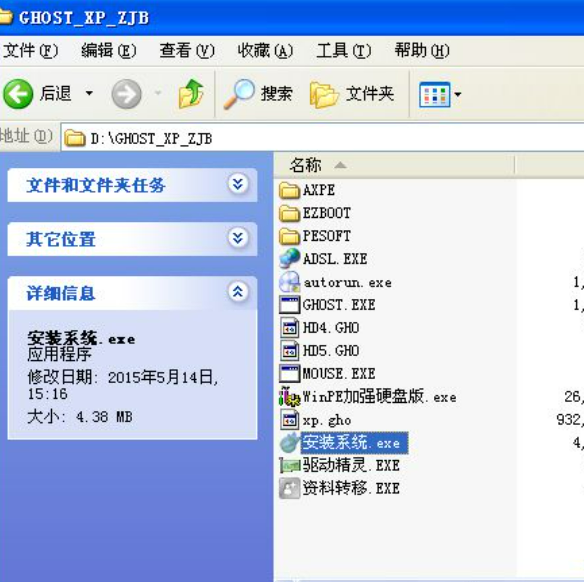Select the xp.gho file icon
Viewport: 584px width, 582px height.
(x=289, y=420)
